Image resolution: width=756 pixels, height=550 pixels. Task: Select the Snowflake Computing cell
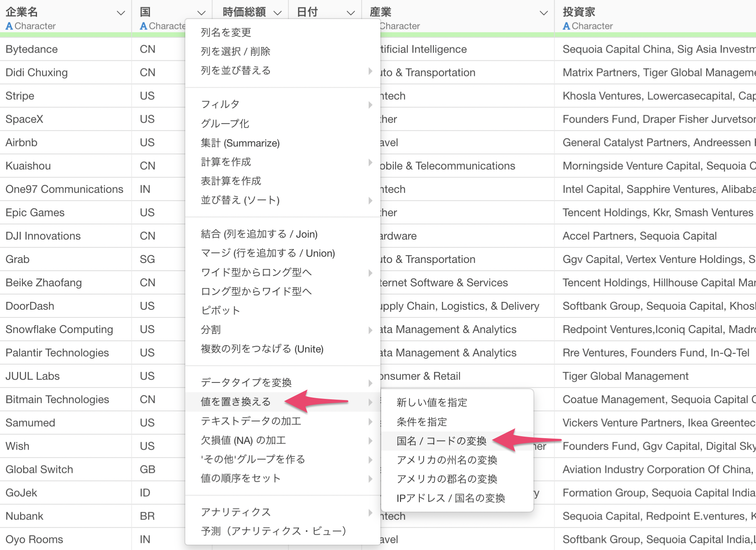(x=65, y=330)
